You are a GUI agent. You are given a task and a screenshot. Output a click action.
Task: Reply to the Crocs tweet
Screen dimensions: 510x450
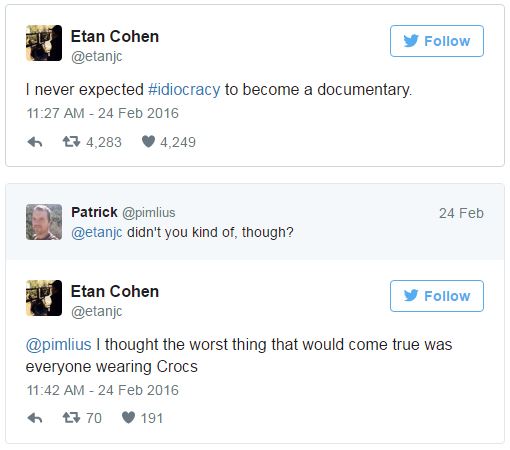coord(35,418)
